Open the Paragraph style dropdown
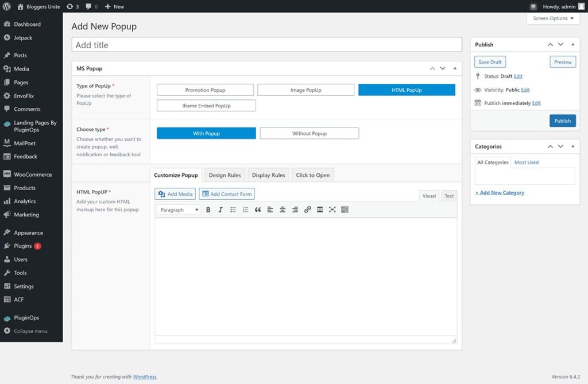 point(178,209)
